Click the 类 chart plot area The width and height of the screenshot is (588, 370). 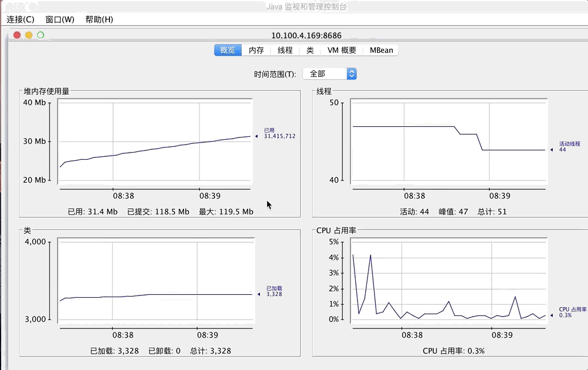point(156,281)
